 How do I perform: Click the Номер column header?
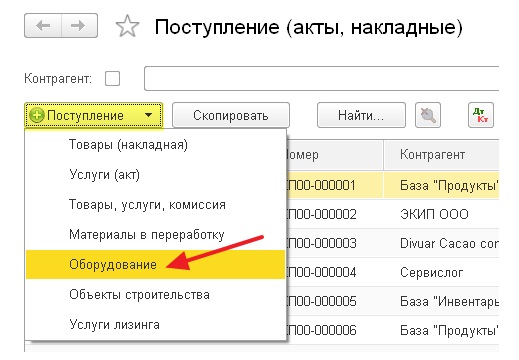click(x=335, y=155)
